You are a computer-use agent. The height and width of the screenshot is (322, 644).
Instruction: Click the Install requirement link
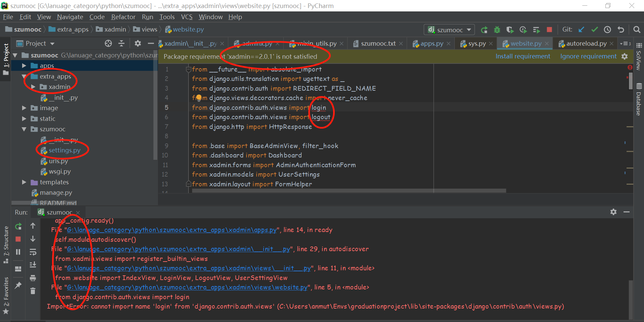pos(523,56)
